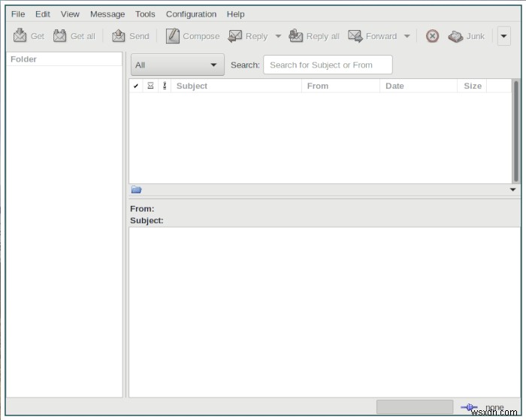
Task: Click the Junk mail icon
Action: coord(455,36)
